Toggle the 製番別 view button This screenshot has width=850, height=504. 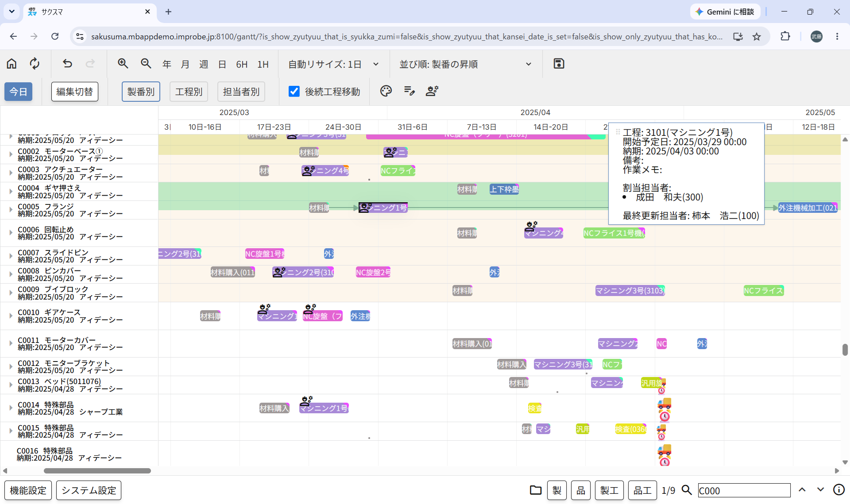click(x=141, y=92)
